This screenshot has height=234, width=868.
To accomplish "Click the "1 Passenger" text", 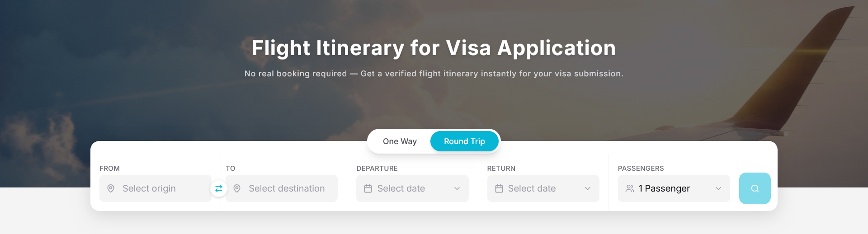I will [x=664, y=188].
